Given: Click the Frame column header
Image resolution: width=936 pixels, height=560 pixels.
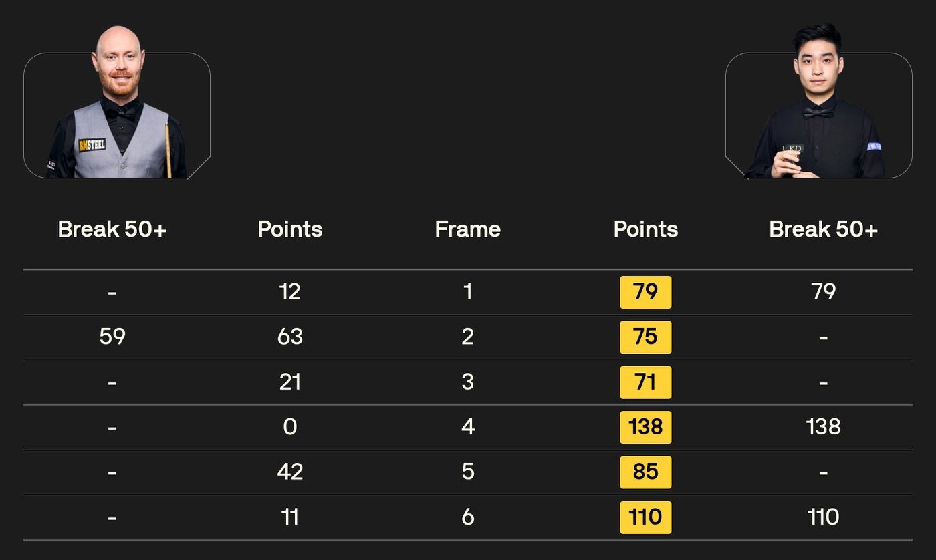Looking at the screenshot, I should (x=467, y=229).
